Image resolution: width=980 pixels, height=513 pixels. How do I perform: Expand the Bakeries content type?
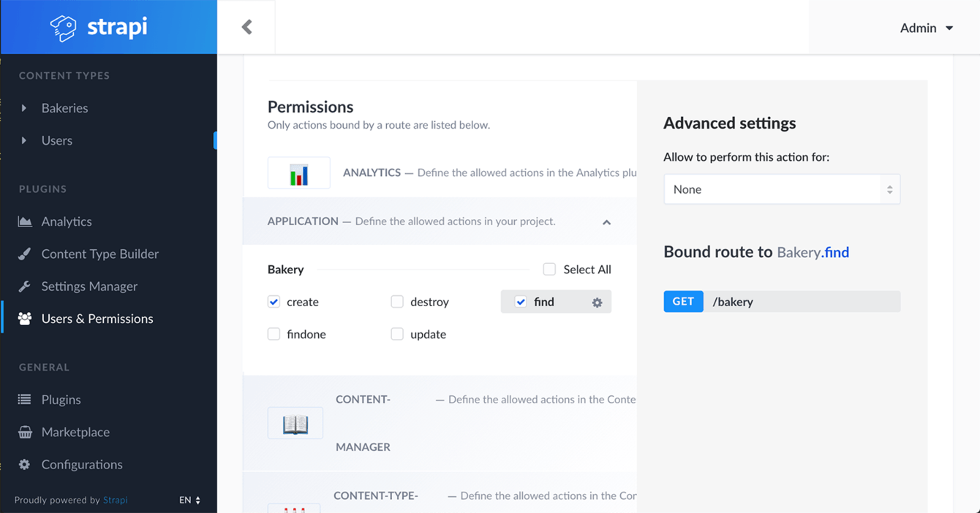click(24, 108)
